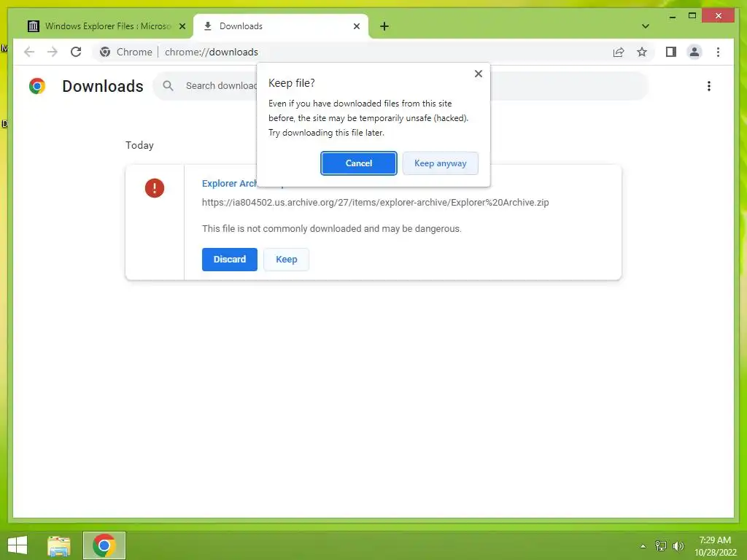This screenshot has width=747, height=560.
Task: Open the network tray icon
Action: pyautogui.click(x=661, y=545)
